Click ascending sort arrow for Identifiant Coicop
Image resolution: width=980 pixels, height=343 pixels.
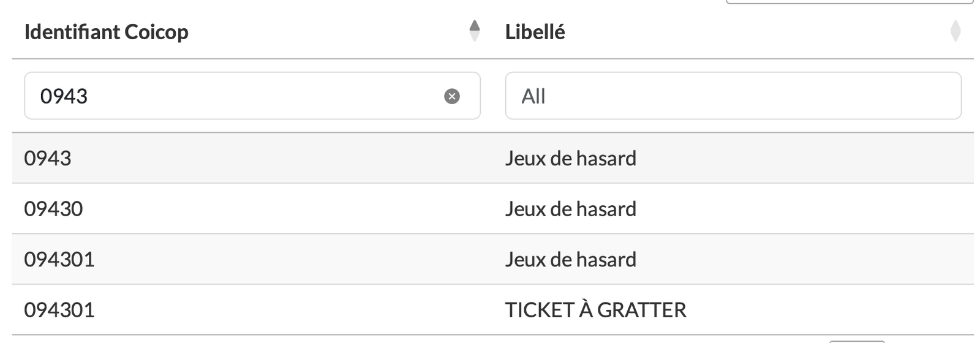click(474, 25)
